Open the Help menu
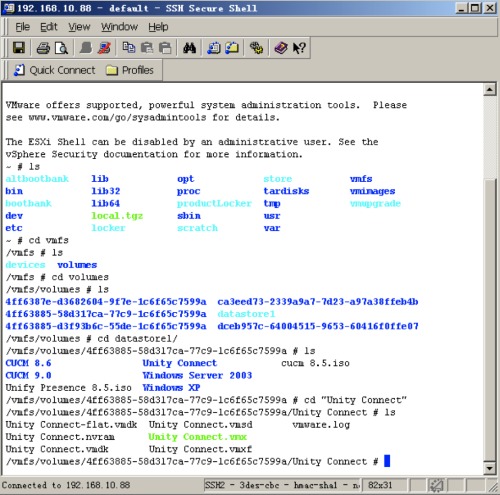Viewport: 500px width, 495px height. (158, 27)
